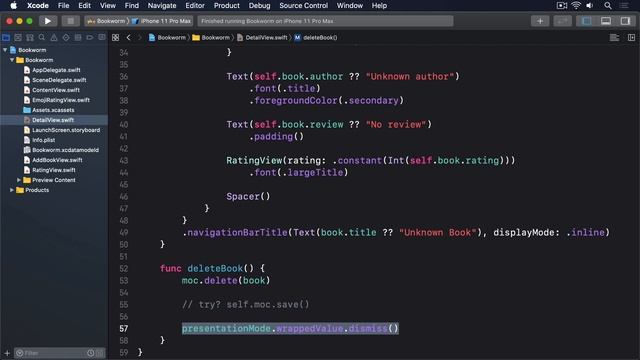Go forward in editor history
The image size is (640, 360).
tap(140, 38)
